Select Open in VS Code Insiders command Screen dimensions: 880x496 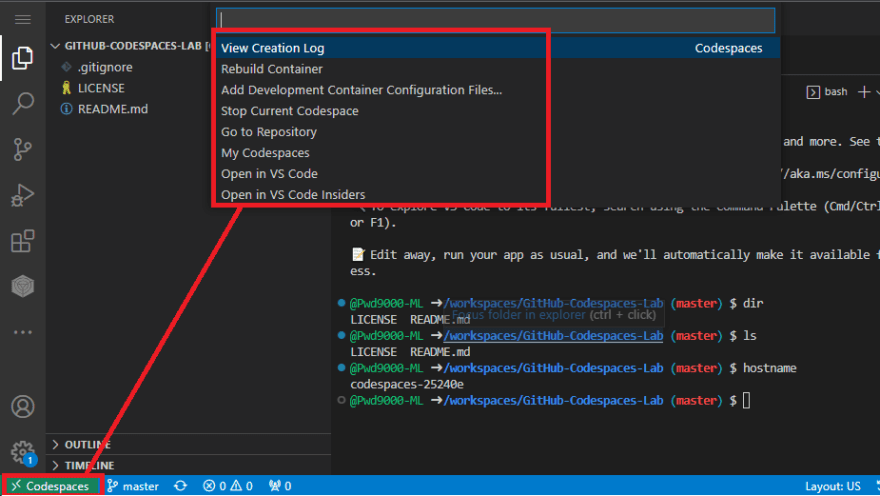click(x=497, y=195)
